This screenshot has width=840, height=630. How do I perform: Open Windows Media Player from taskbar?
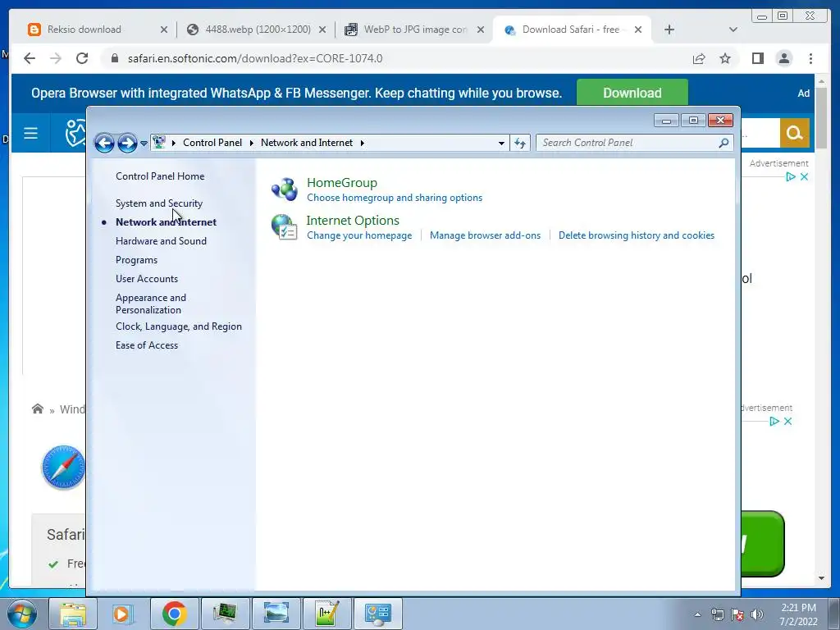pyautogui.click(x=123, y=614)
